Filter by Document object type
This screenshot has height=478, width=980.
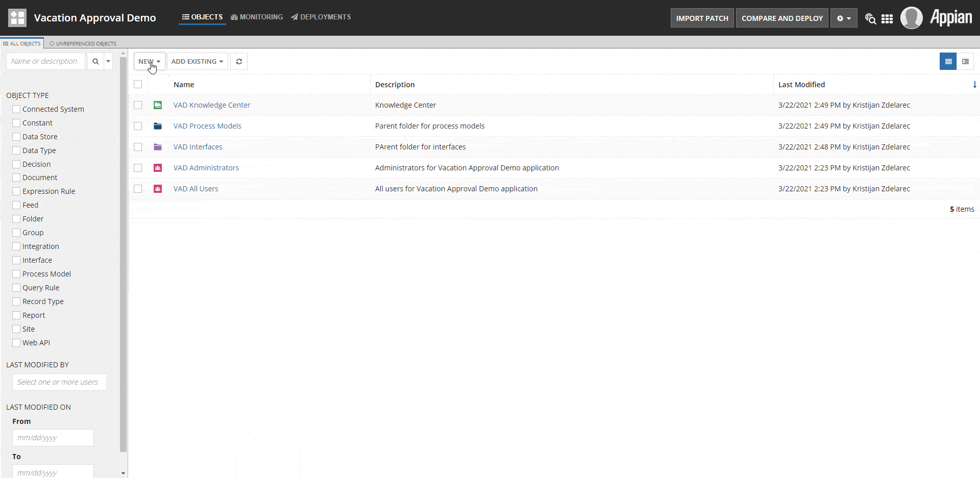(16, 178)
